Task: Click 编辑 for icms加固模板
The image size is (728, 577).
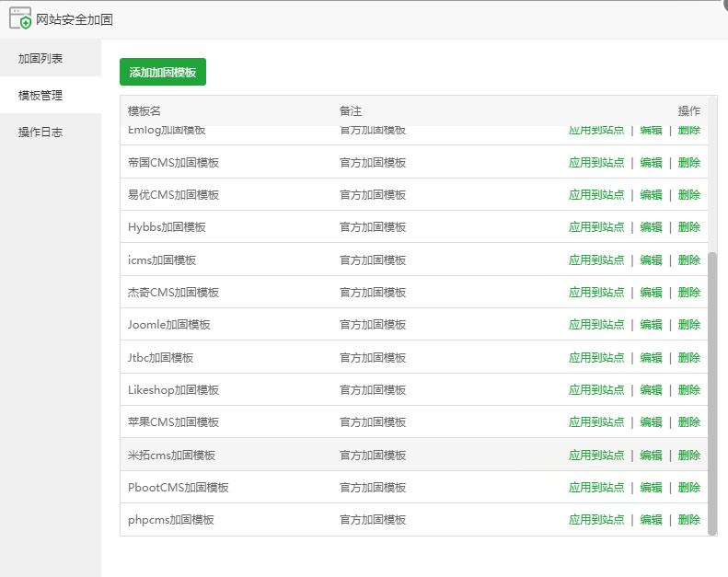Action: pos(651,260)
